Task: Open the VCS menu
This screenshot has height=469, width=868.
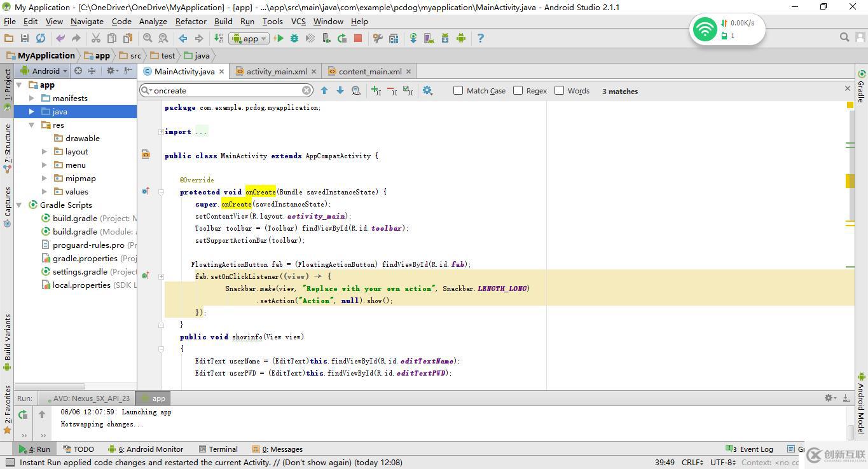Action: 298,21
